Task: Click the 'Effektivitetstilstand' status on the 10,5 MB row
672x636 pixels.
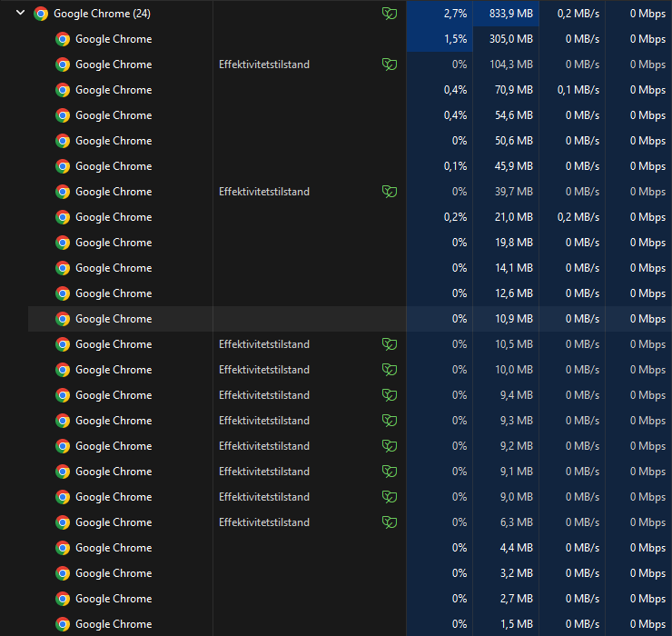Action: [264, 344]
